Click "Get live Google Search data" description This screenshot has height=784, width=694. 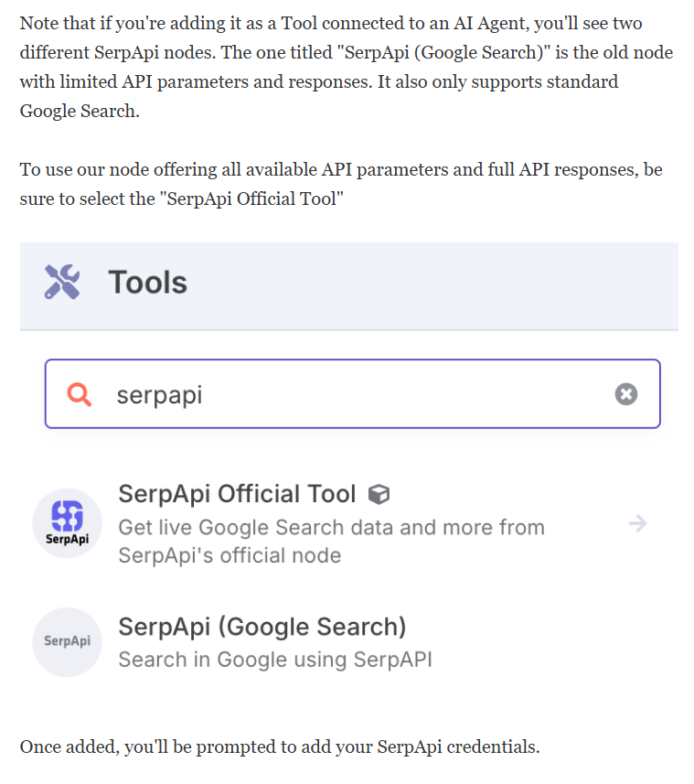[x=331, y=542]
